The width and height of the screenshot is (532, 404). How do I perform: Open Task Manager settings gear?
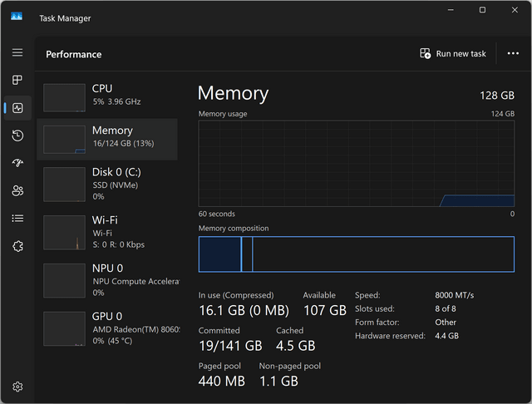tap(17, 387)
